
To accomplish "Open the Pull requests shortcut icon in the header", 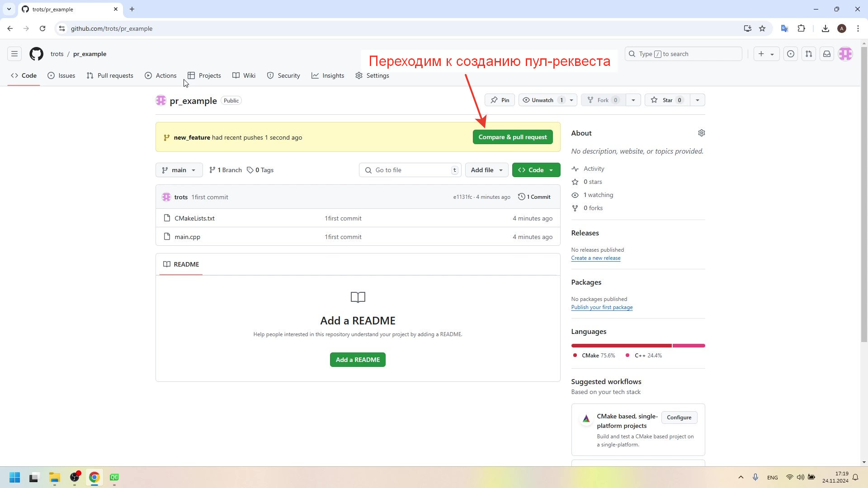I will [x=808, y=54].
